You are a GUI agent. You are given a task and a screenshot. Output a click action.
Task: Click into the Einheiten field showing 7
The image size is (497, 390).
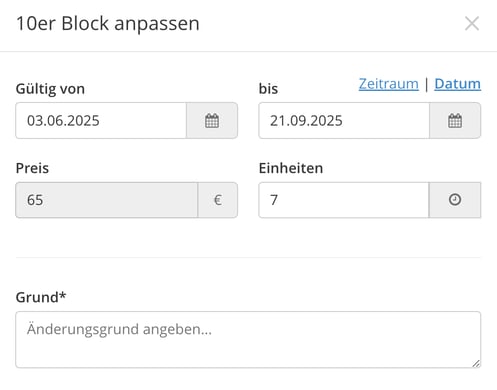pyautogui.click(x=344, y=200)
